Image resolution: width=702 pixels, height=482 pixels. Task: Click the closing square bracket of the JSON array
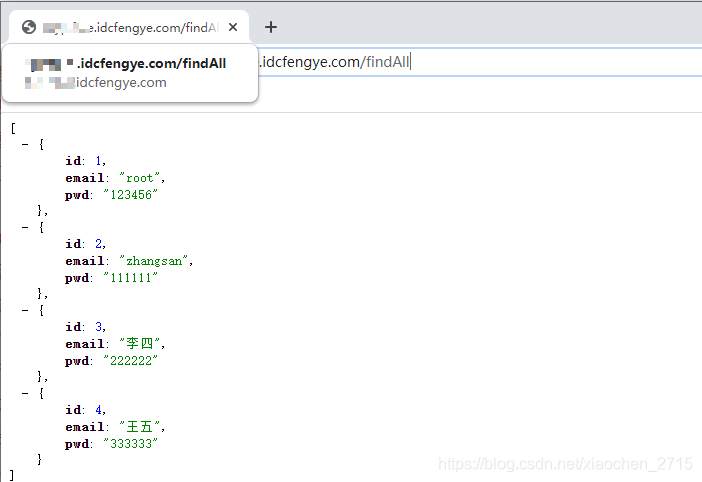pyautogui.click(x=12, y=475)
